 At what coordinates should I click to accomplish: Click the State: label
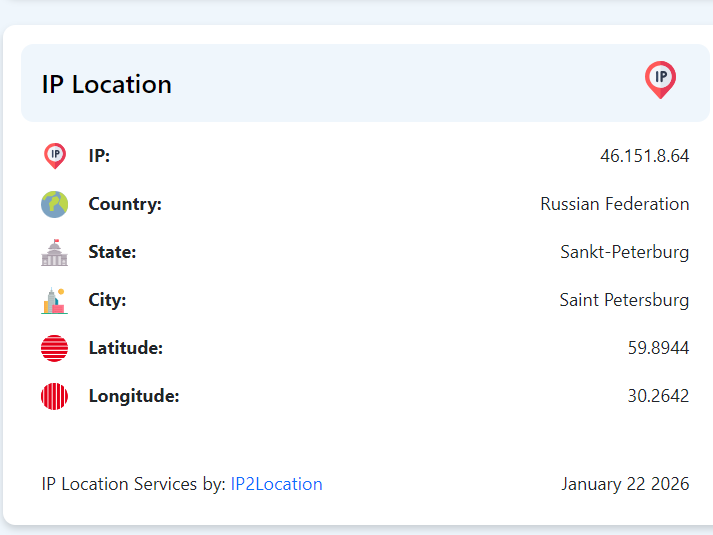point(112,252)
